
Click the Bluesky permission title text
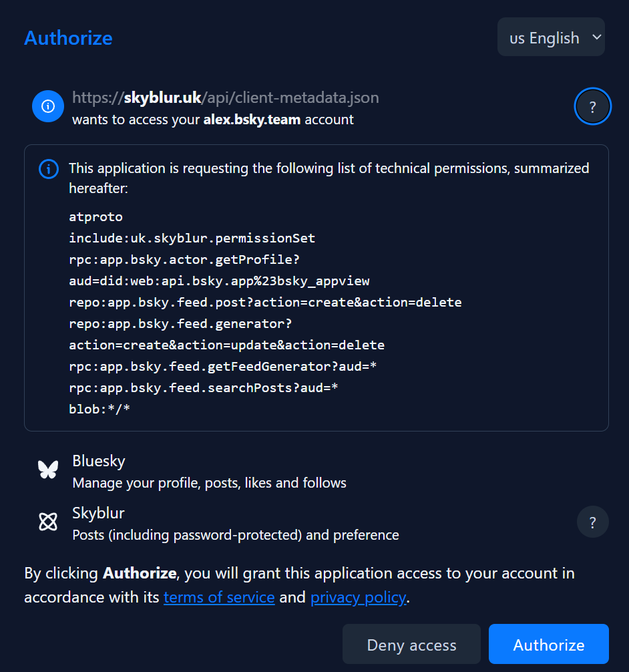pos(99,461)
